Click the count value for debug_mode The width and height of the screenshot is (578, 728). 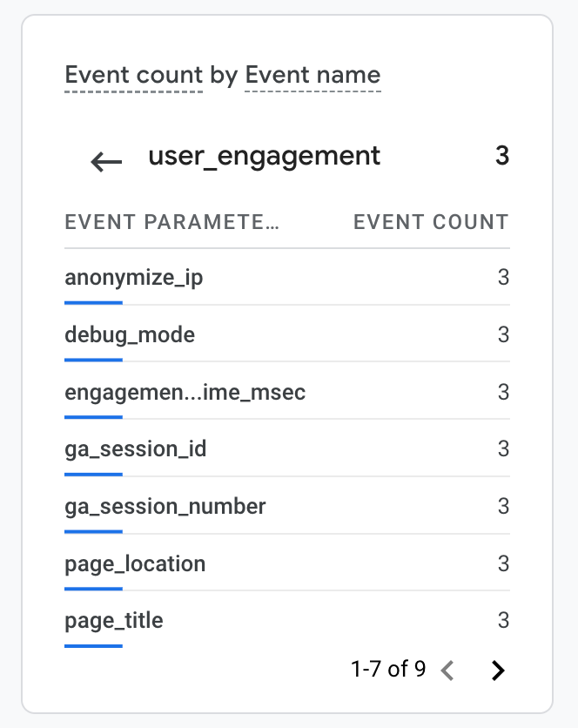tap(503, 334)
